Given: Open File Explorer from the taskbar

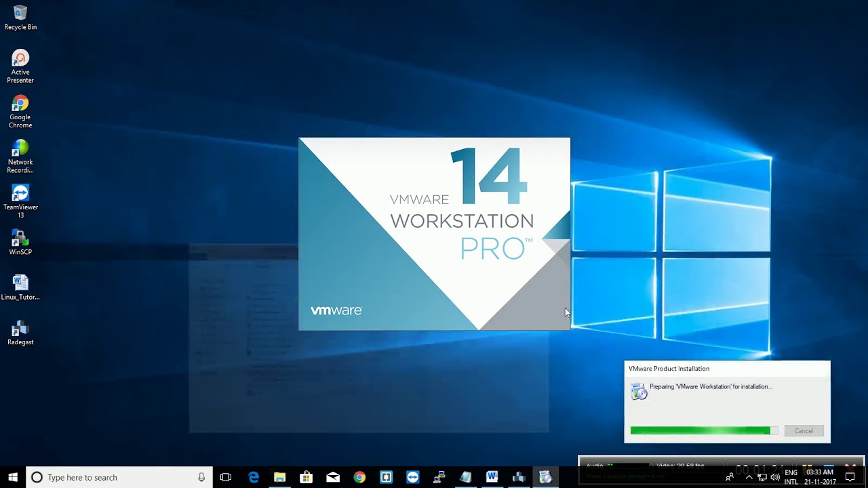Looking at the screenshot, I should pos(279,477).
